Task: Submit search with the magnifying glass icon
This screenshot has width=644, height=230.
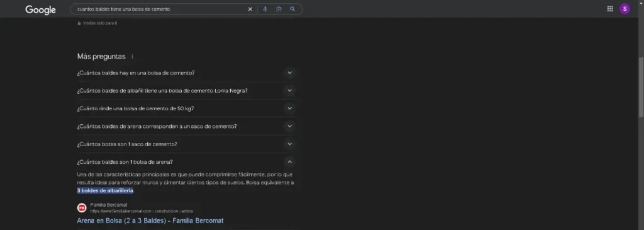Action: click(x=292, y=9)
